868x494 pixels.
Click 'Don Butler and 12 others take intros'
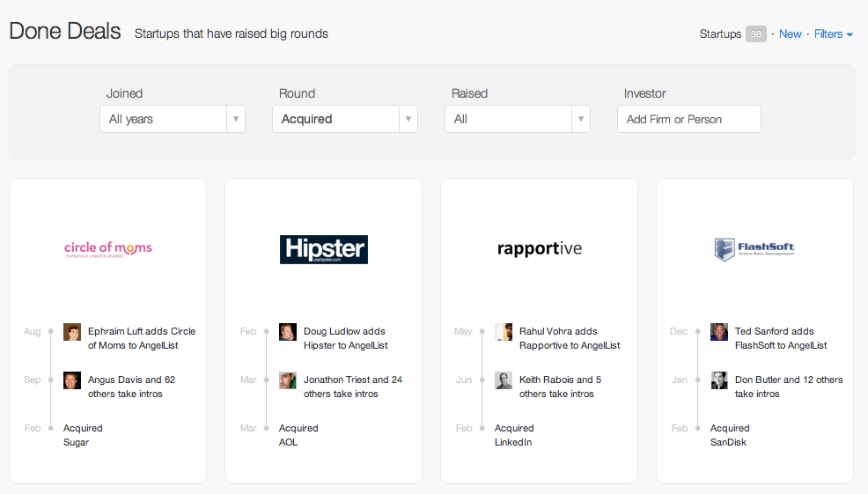789,387
